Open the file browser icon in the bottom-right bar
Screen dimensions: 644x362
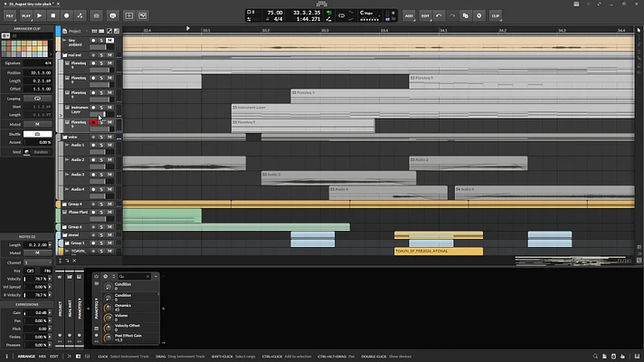click(604, 357)
